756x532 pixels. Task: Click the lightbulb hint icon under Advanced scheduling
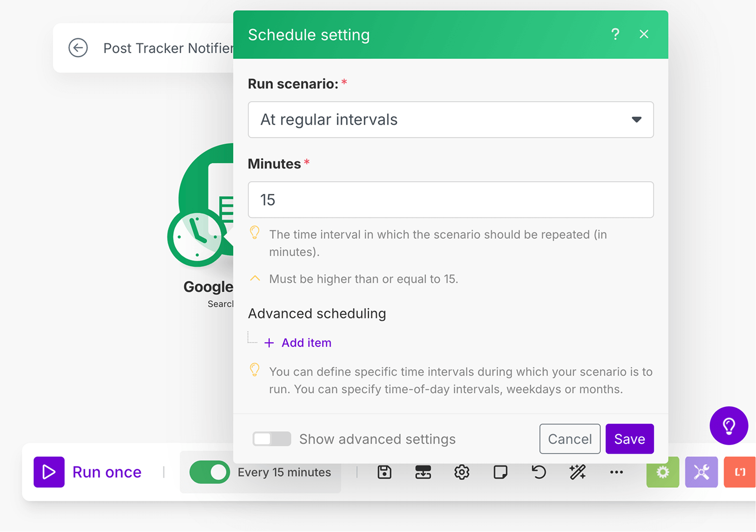tap(255, 370)
